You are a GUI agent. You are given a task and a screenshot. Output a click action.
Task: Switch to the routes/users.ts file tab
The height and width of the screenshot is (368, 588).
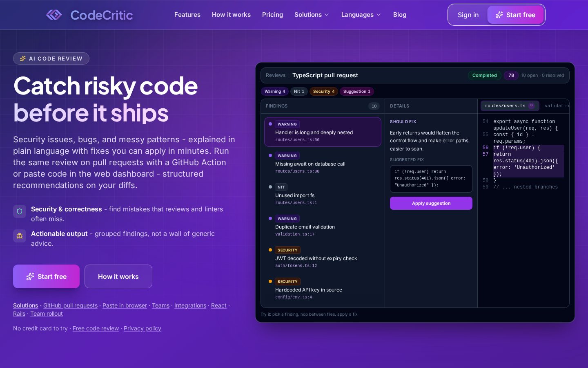(510, 106)
